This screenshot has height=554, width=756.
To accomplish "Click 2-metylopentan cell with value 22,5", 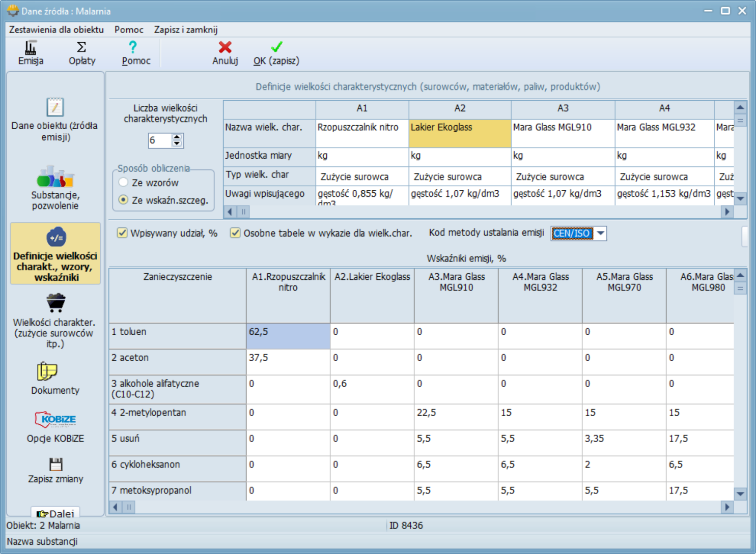I will coord(456,417).
